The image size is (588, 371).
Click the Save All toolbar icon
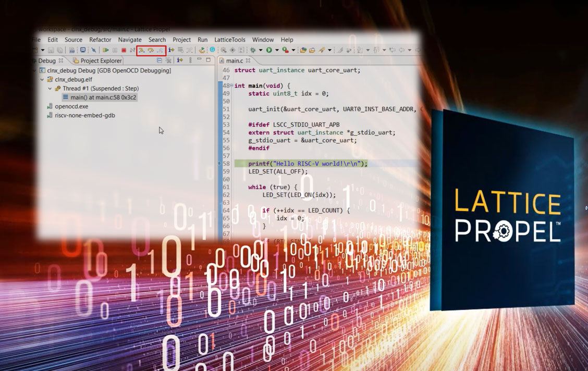tap(60, 50)
